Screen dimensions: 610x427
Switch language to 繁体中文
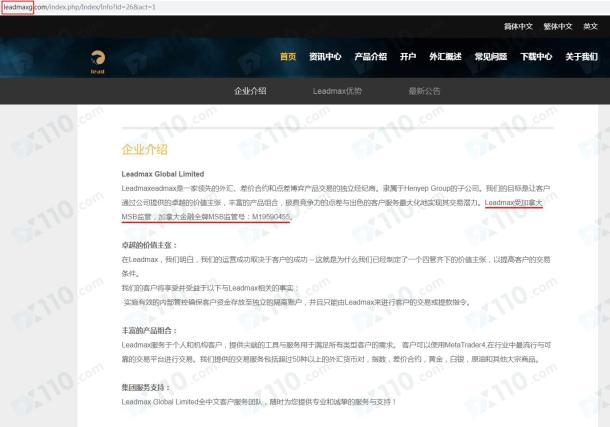click(x=558, y=26)
